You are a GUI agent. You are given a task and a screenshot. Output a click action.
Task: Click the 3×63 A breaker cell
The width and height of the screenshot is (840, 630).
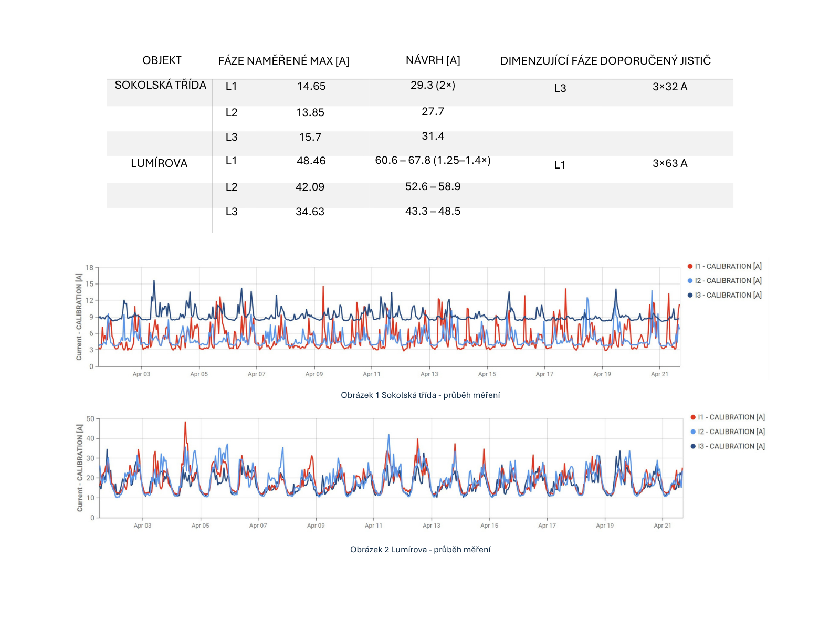(670, 163)
